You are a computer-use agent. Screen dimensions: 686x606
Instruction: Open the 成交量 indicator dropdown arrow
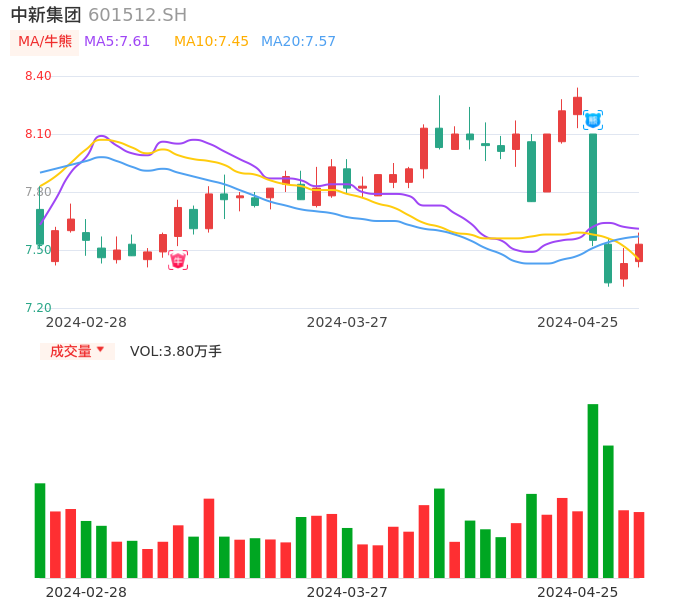pos(100,350)
